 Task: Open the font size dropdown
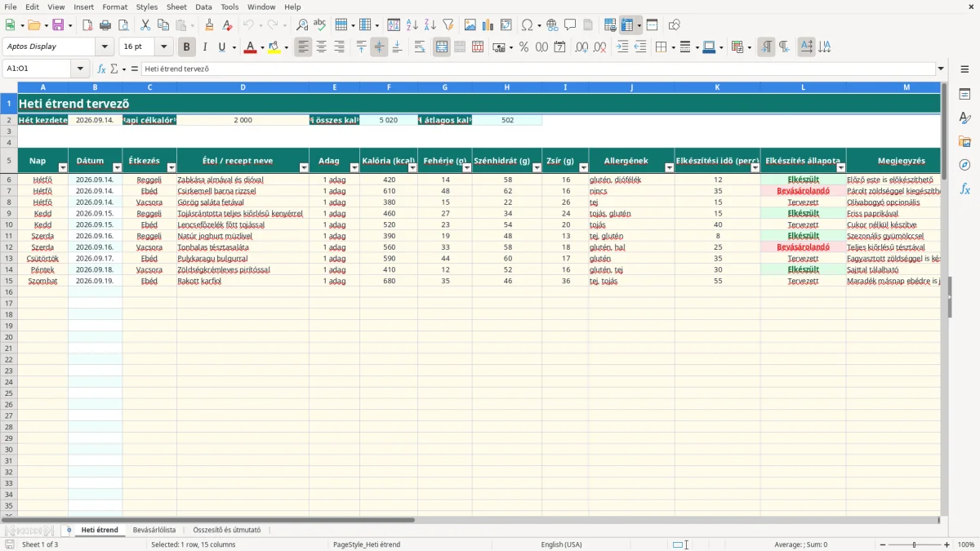pyautogui.click(x=163, y=47)
